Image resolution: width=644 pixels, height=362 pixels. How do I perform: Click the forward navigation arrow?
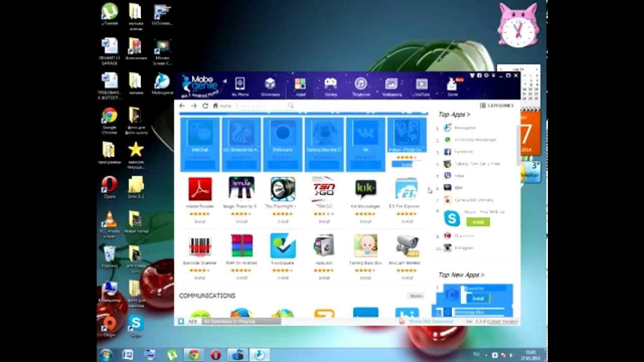194,106
